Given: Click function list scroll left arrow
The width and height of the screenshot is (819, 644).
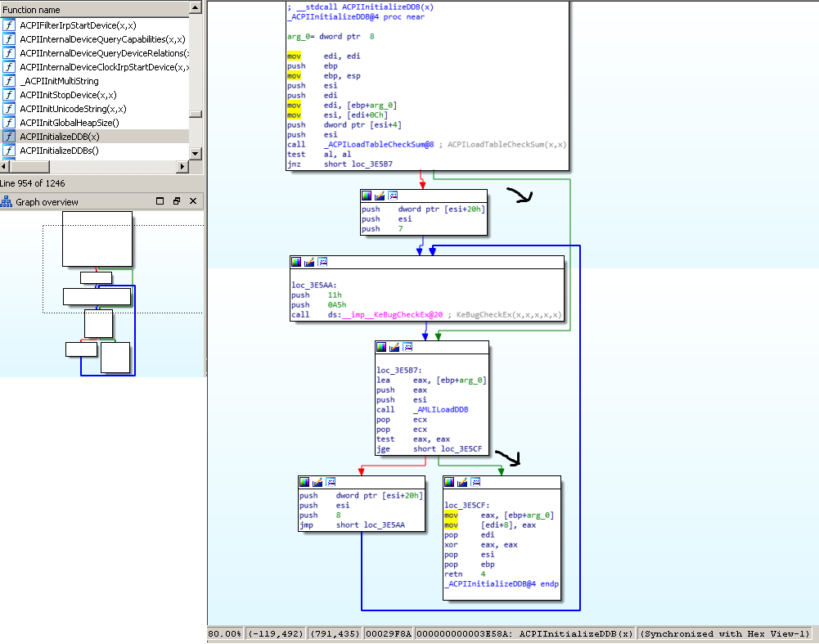Looking at the screenshot, I should [5, 166].
